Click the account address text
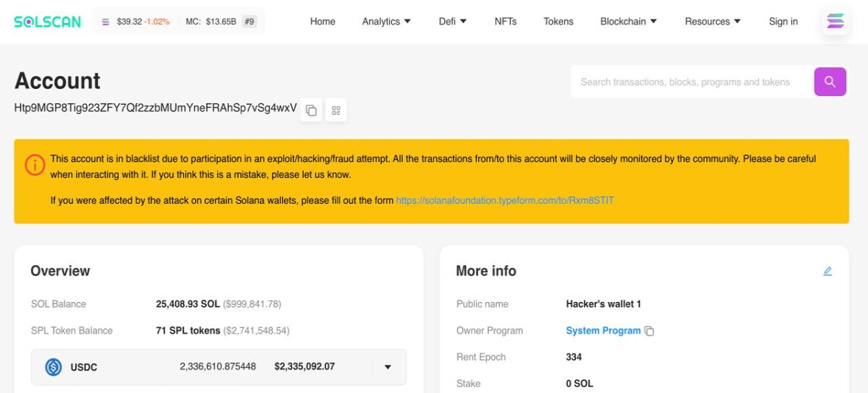This screenshot has width=868, height=393. (156, 108)
